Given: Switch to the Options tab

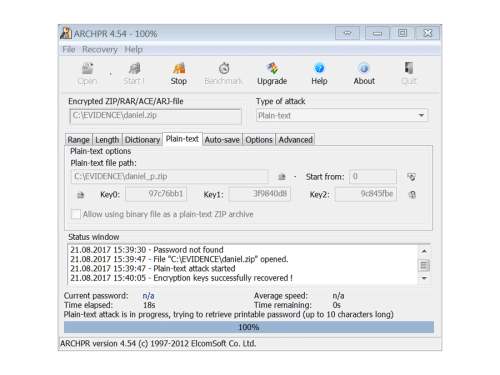Looking at the screenshot, I should [259, 140].
